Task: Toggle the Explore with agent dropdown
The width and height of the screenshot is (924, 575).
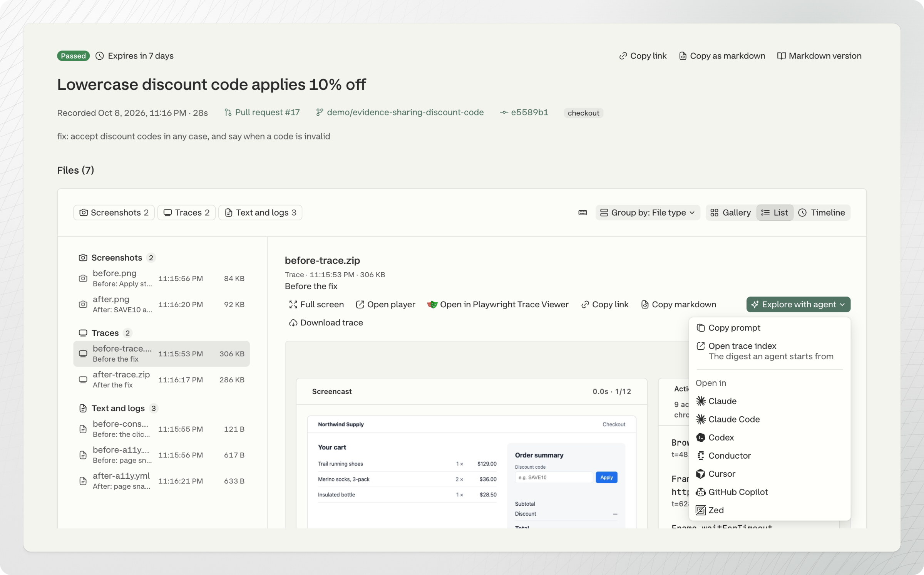Action: click(798, 304)
